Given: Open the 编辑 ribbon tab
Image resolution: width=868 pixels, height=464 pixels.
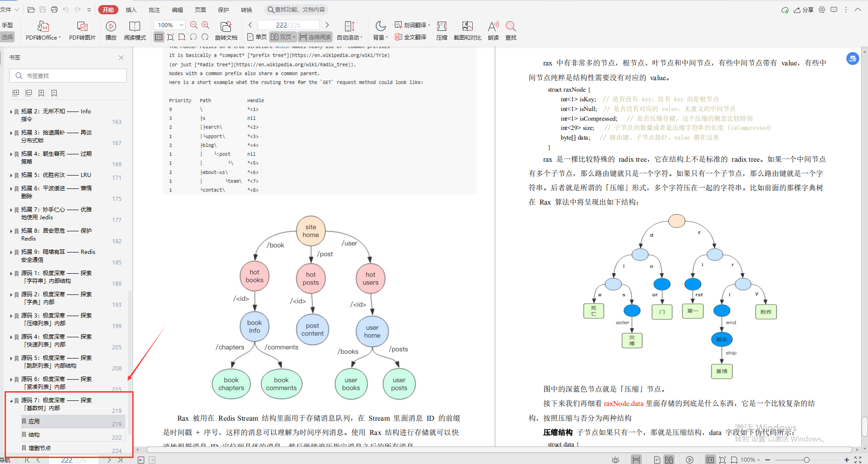Looking at the screenshot, I should (177, 10).
